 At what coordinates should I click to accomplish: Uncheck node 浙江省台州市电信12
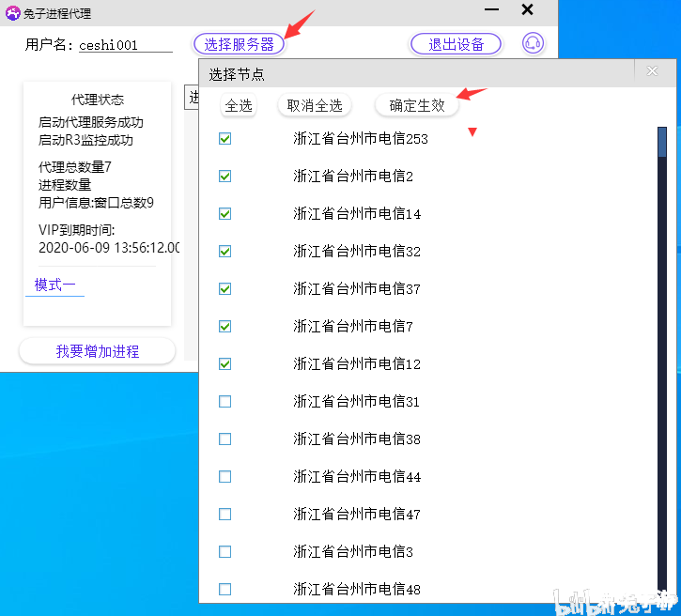coord(225,363)
